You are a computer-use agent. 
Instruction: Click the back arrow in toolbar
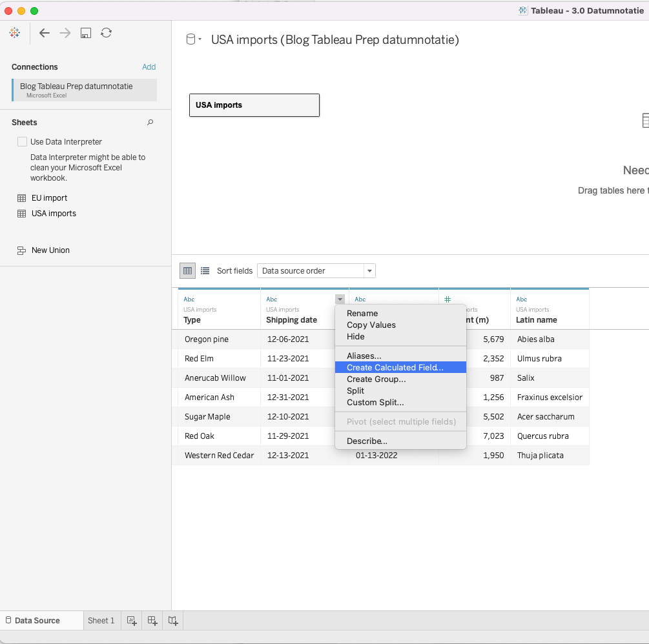(x=45, y=33)
